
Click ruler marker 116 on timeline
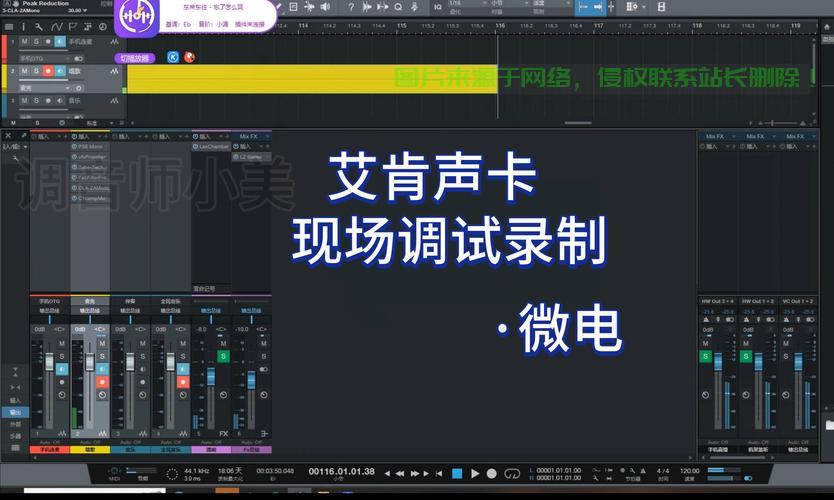(x=500, y=26)
